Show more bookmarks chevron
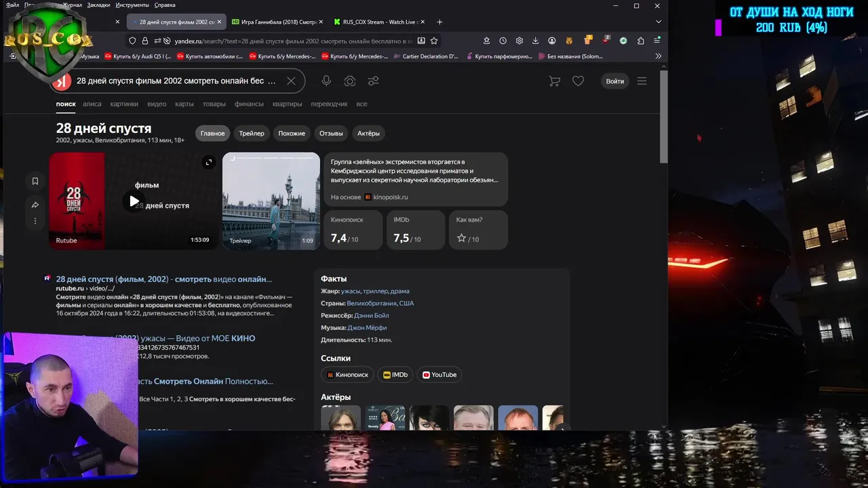The image size is (868, 488). coord(658,56)
